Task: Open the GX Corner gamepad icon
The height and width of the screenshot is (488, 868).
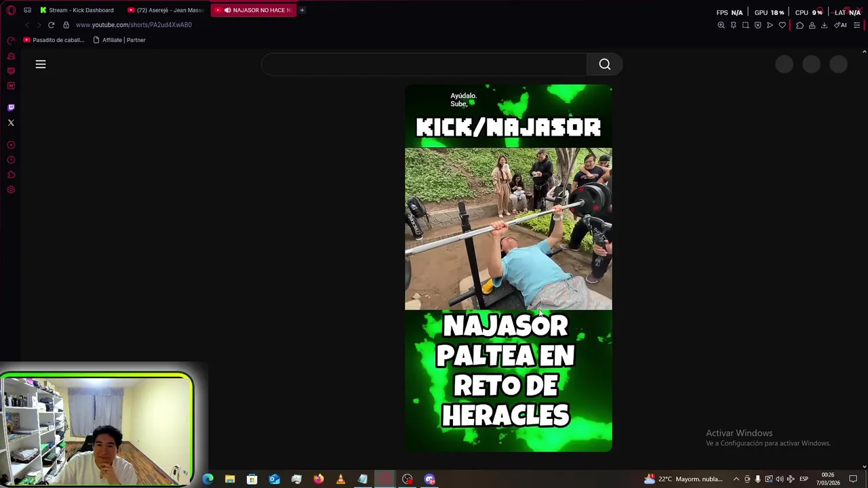Action: pos(27,10)
